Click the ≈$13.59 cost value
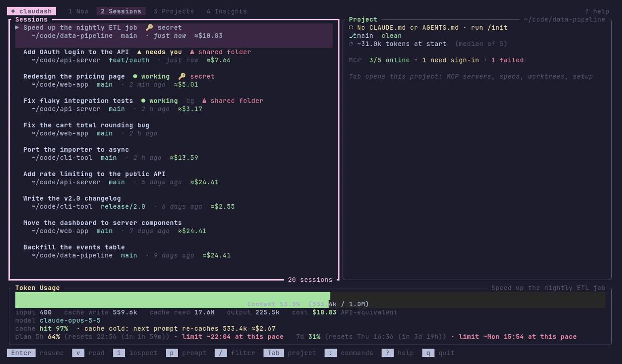 [x=184, y=158]
